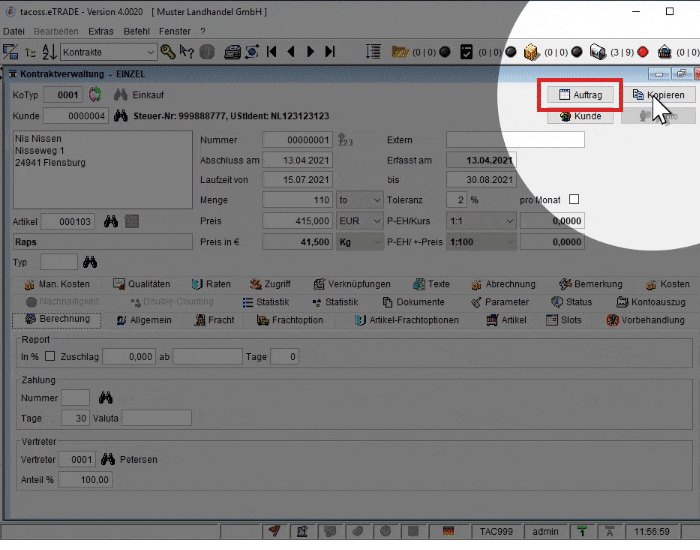Viewport: 700px width, 550px height.
Task: Open the P-EH/Kurs dropdown showing 1:1
Action: click(x=509, y=221)
